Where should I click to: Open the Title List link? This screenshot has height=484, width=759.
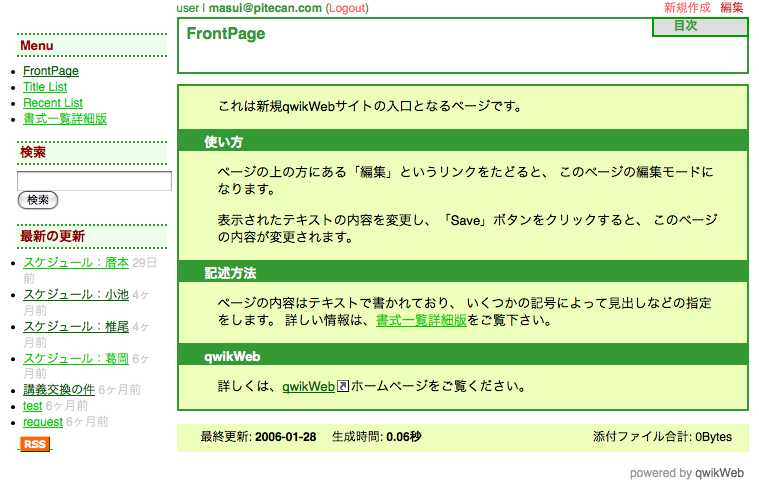(x=45, y=87)
